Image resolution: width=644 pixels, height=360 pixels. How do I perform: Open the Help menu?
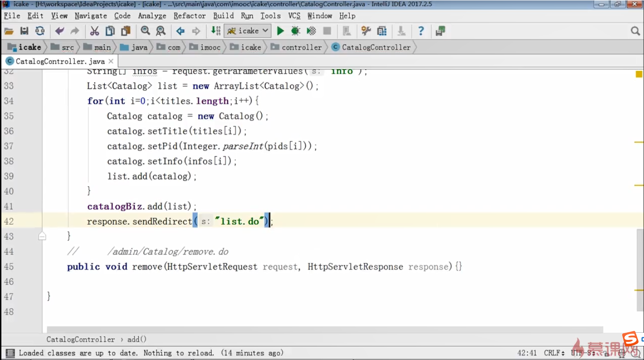[x=347, y=15]
